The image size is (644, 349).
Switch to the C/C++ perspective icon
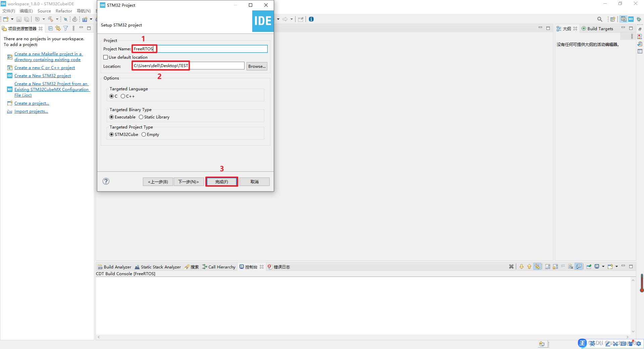click(624, 19)
